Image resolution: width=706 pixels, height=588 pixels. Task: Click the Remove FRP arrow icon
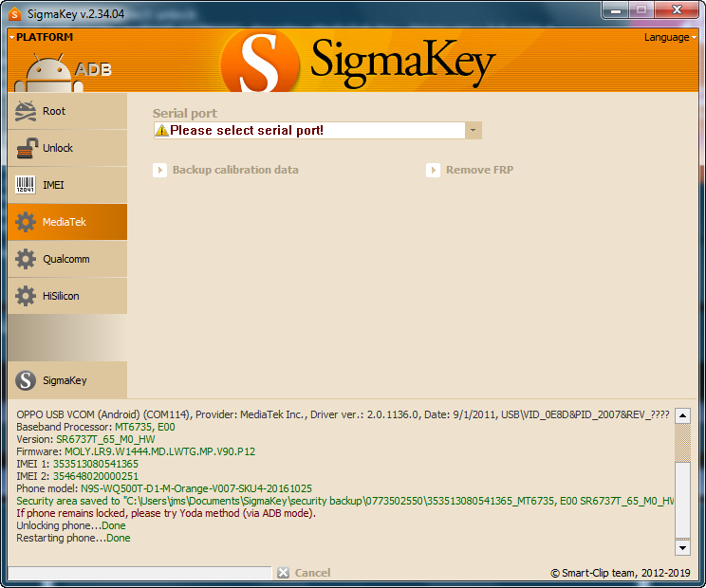point(433,170)
